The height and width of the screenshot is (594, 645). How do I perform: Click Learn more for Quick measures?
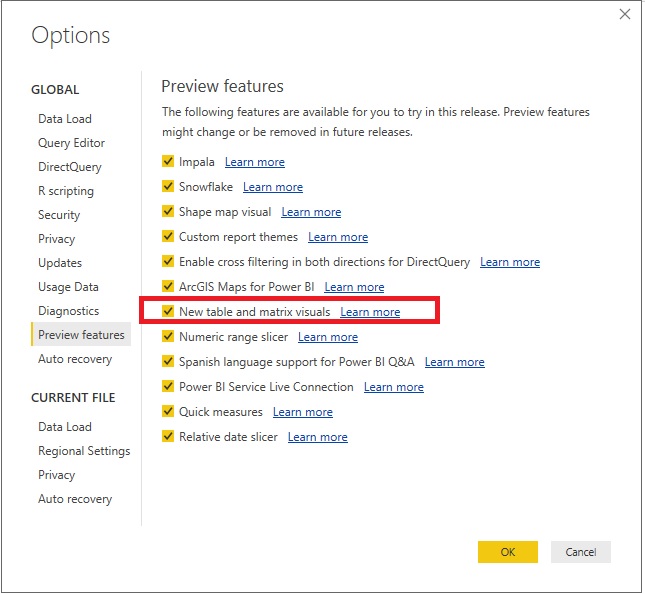click(303, 412)
